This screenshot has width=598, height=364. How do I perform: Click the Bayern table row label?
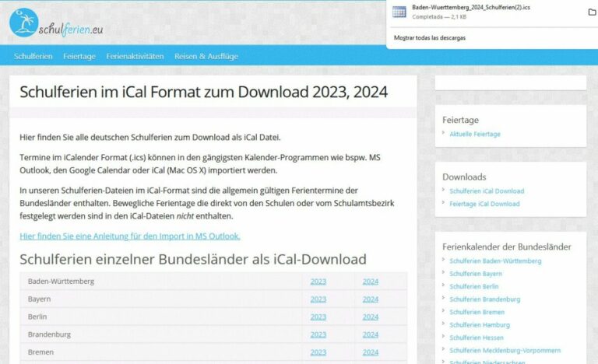pyautogui.click(x=39, y=299)
